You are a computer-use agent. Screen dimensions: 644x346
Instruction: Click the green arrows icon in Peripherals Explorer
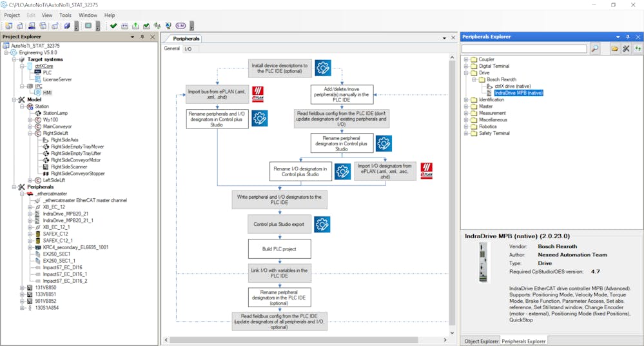click(638, 48)
